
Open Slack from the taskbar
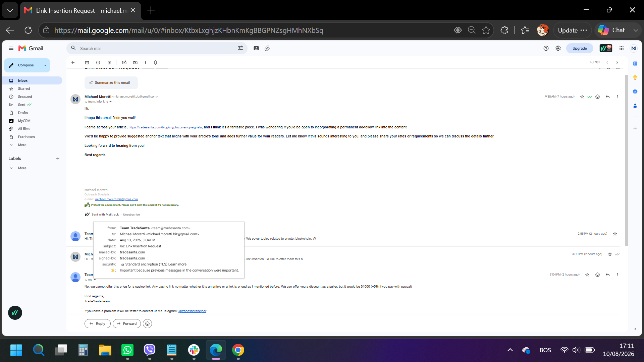click(x=194, y=350)
